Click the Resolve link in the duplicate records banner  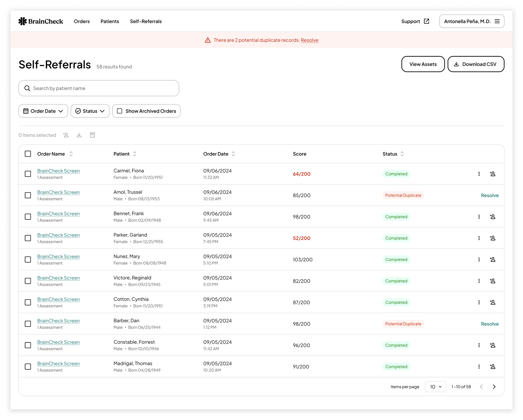pyautogui.click(x=310, y=40)
